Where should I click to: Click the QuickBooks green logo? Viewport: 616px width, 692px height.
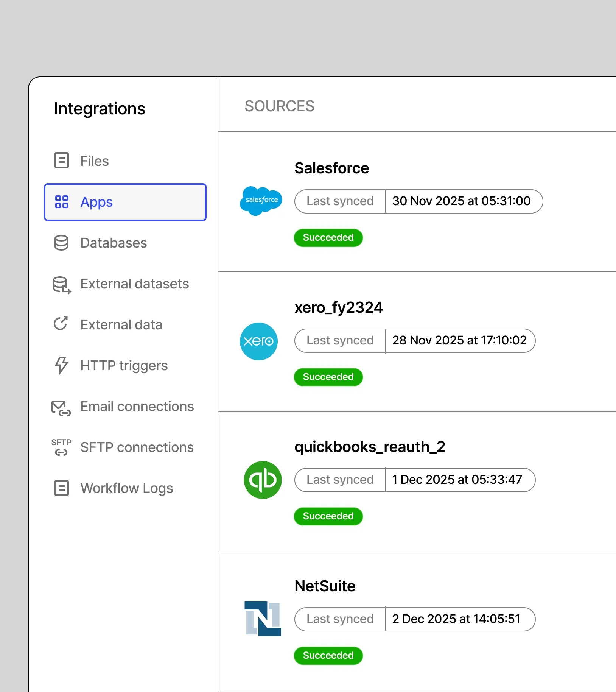[263, 480]
